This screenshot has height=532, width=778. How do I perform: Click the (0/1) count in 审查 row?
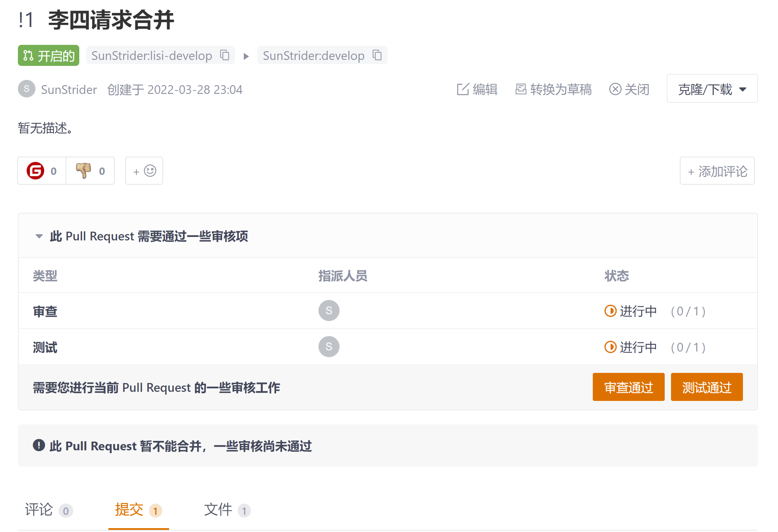(688, 311)
